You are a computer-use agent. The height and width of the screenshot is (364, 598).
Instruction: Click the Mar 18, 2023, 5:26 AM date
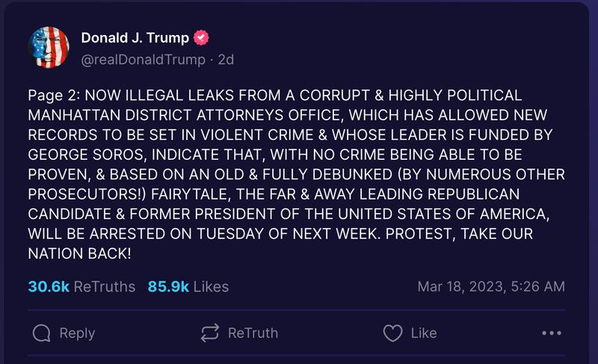[x=490, y=286]
